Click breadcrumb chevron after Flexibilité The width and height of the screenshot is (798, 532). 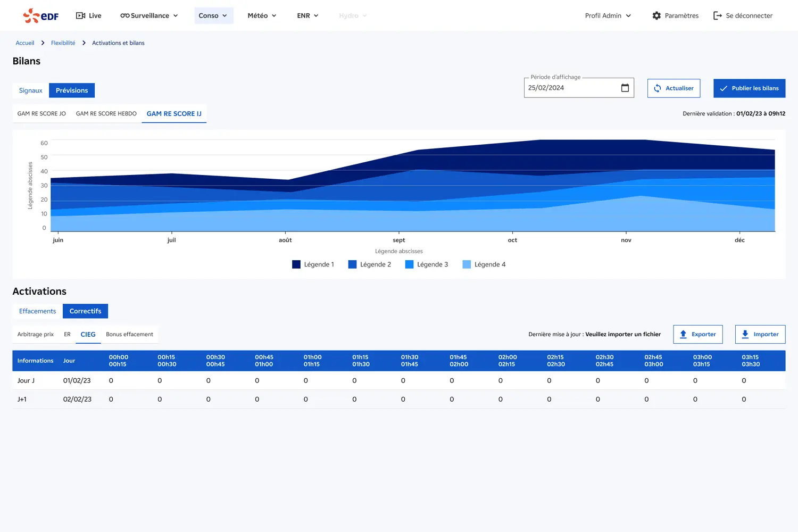(x=84, y=43)
